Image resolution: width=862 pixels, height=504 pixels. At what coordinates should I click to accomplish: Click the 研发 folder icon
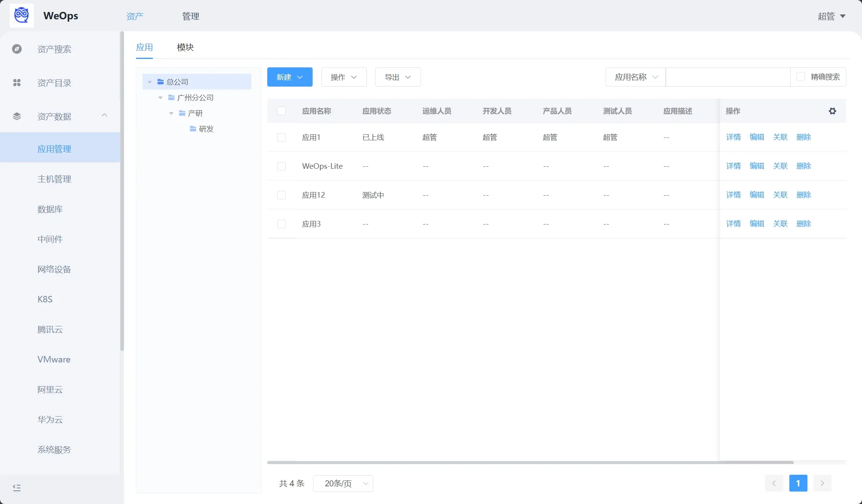(193, 129)
